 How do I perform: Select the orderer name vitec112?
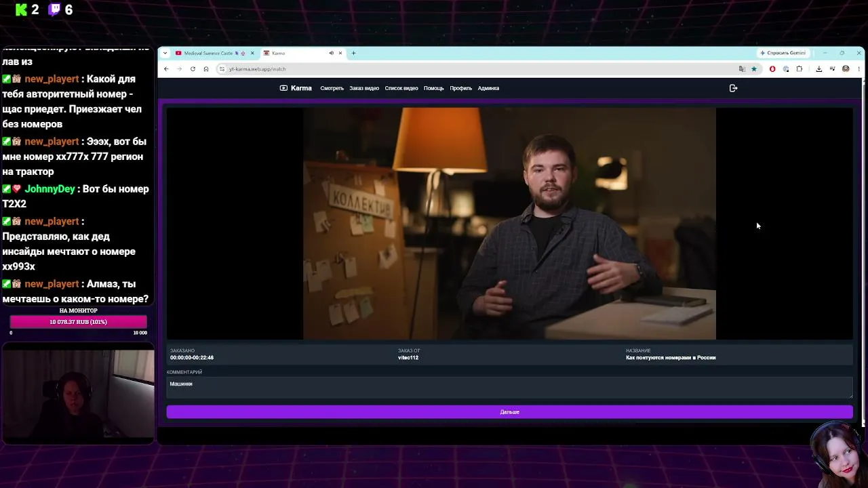pos(408,358)
